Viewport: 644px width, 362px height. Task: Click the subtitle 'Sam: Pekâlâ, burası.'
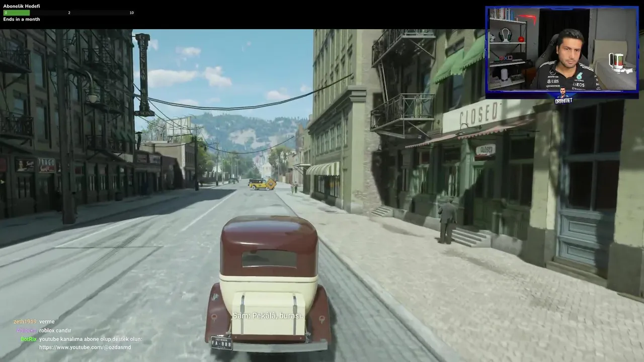pyautogui.click(x=268, y=316)
